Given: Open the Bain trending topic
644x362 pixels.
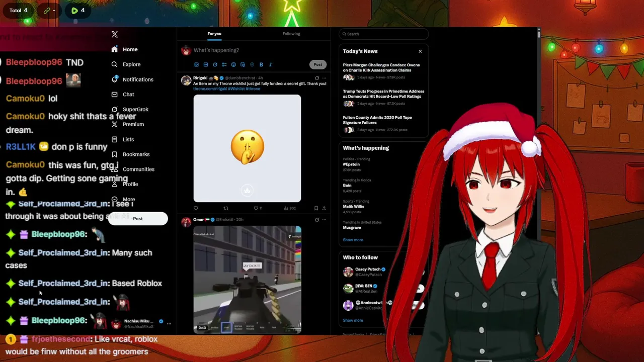Looking at the screenshot, I should point(347,186).
